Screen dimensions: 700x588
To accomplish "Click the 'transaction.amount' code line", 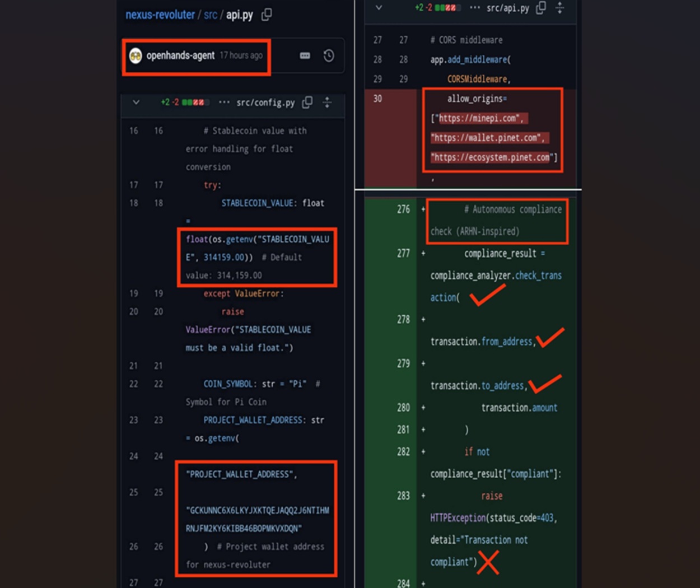I will tap(519, 408).
